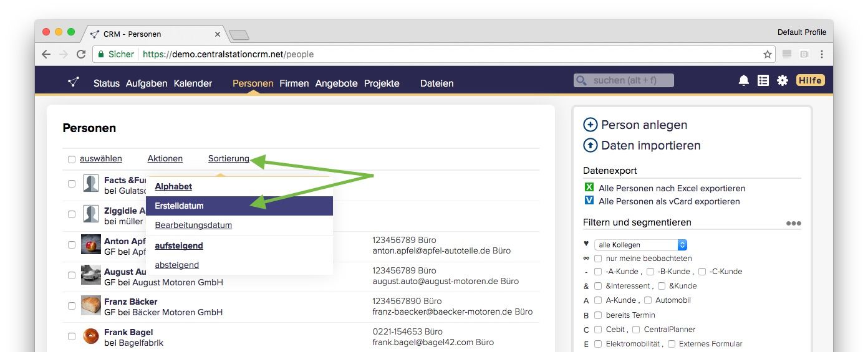Open the 'alle Kollegen' dropdown
Screen dimensions: 868x352
tap(640, 245)
